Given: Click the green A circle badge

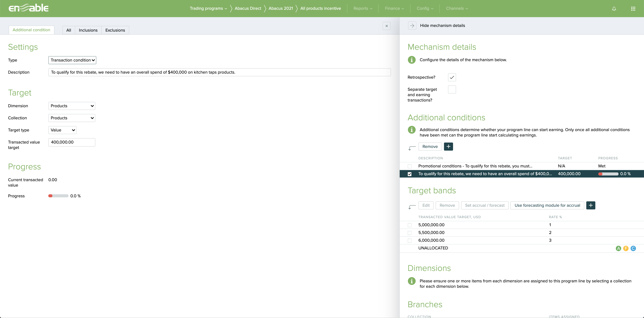Looking at the screenshot, I should point(618,248).
